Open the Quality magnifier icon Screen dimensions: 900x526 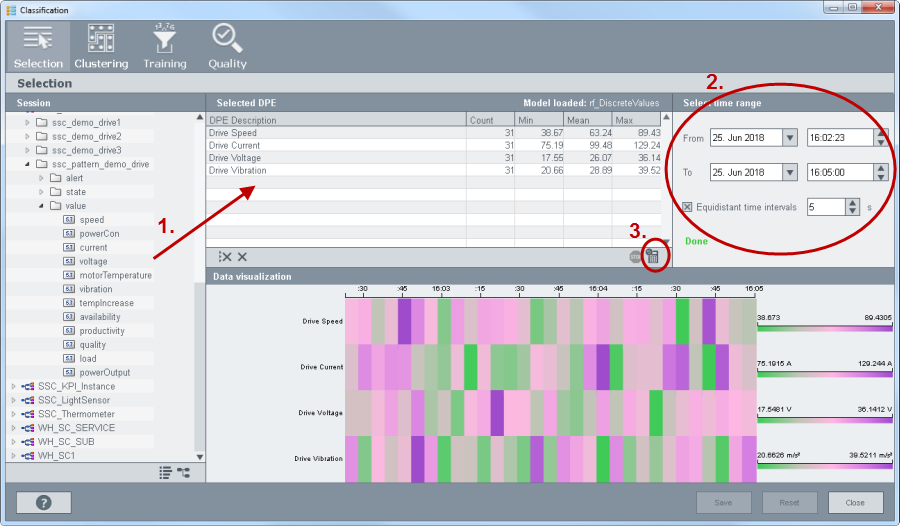tap(227, 47)
